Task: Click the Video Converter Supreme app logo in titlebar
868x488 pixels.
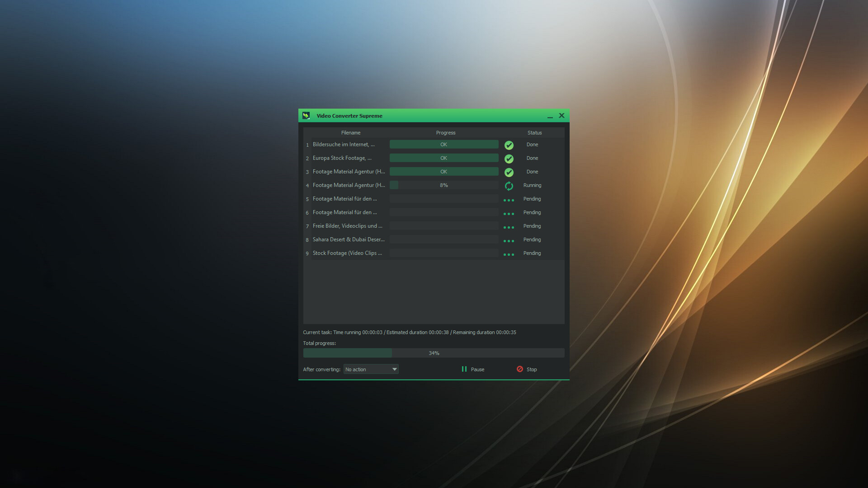Action: click(307, 116)
